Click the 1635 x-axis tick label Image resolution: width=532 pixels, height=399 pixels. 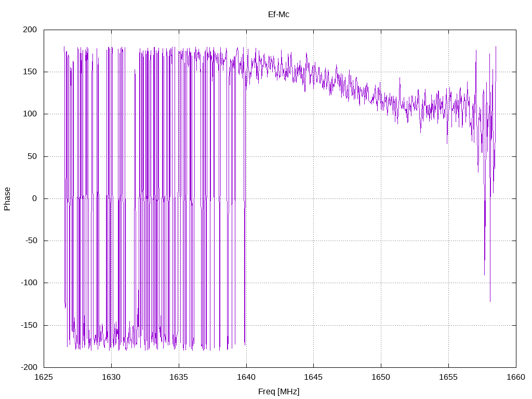click(x=179, y=377)
